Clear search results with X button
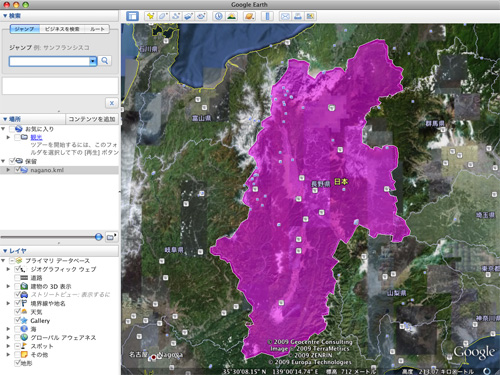 [x=112, y=103]
